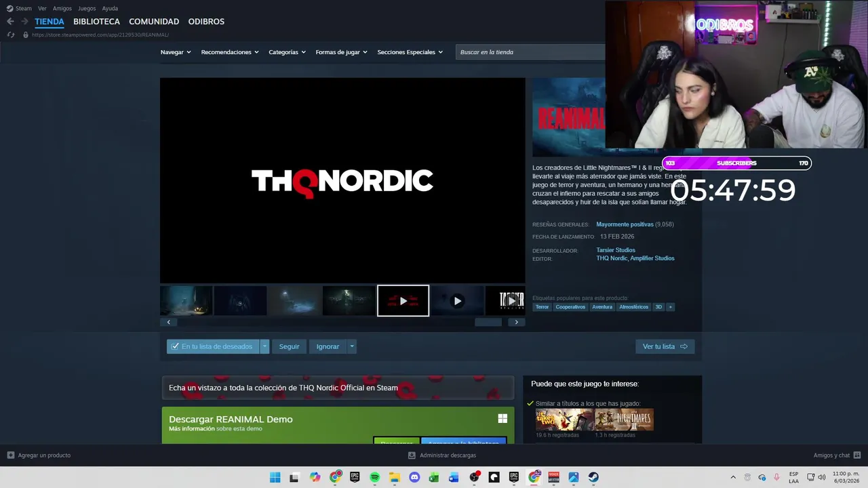Open Administrar descargas
The height and width of the screenshot is (488, 868).
[x=442, y=455]
